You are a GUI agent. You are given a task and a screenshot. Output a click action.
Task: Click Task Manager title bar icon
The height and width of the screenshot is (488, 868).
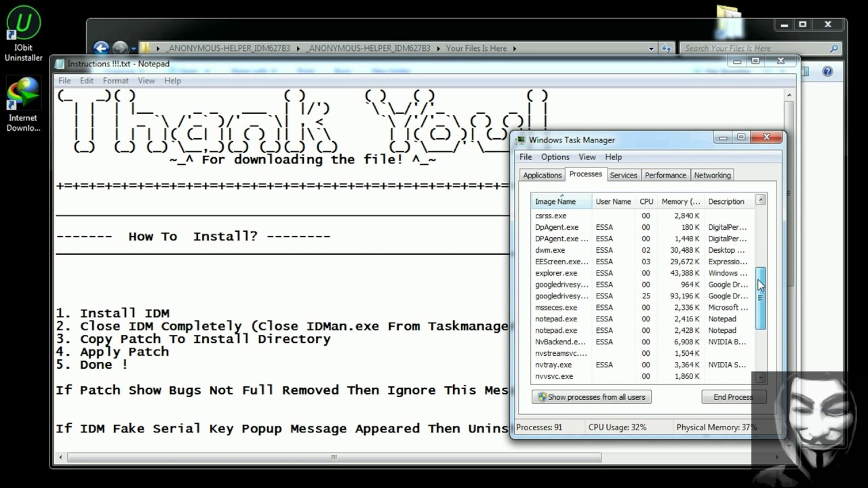[x=520, y=140]
